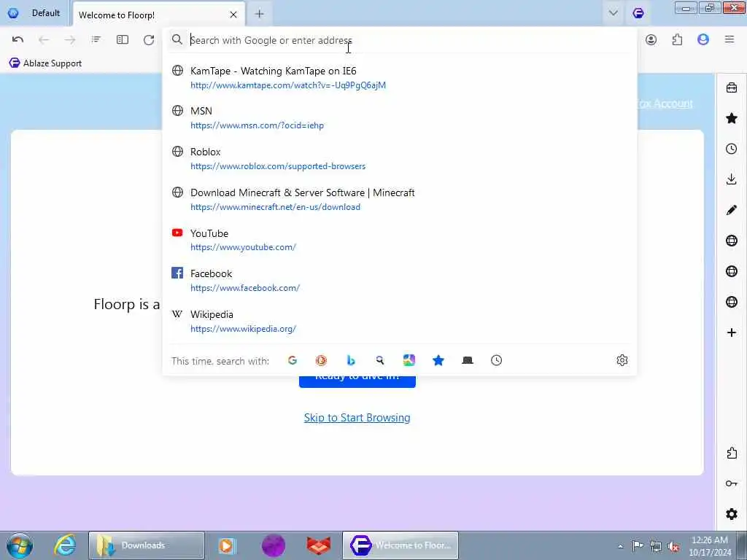Click the taskbar clock showing 12:26 AM
The height and width of the screenshot is (560, 747).
[x=710, y=545]
